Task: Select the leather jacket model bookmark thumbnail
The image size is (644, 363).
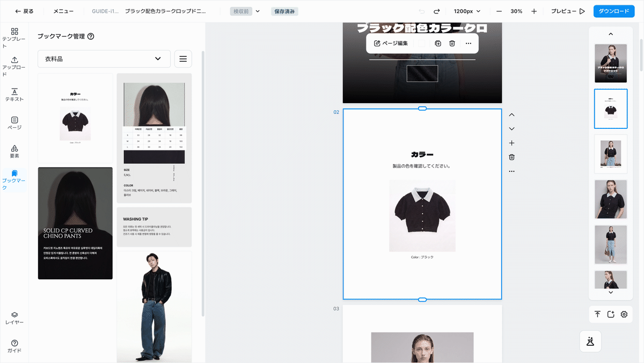Action: pyautogui.click(x=154, y=307)
